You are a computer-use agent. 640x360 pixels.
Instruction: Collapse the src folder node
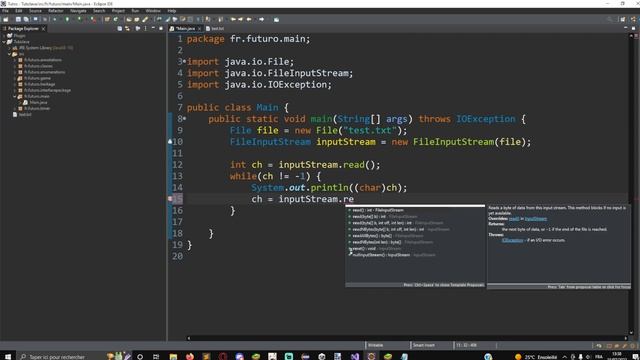coord(9,54)
